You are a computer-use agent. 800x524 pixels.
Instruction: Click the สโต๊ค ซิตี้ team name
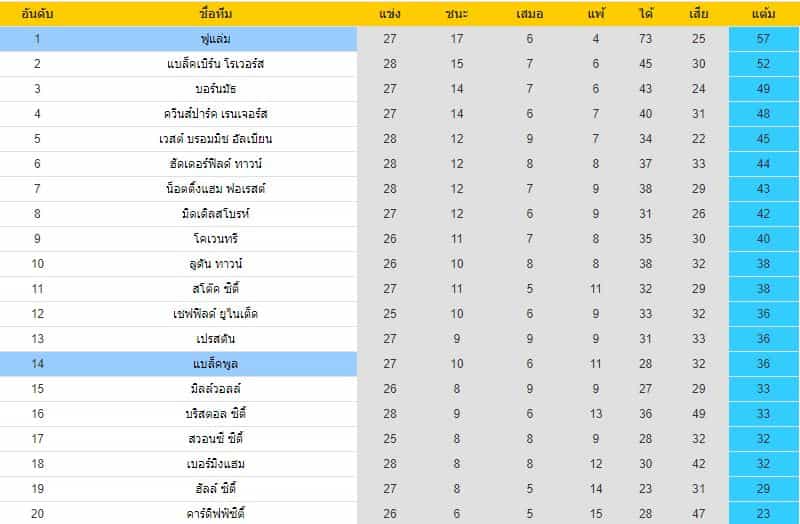click(x=215, y=289)
